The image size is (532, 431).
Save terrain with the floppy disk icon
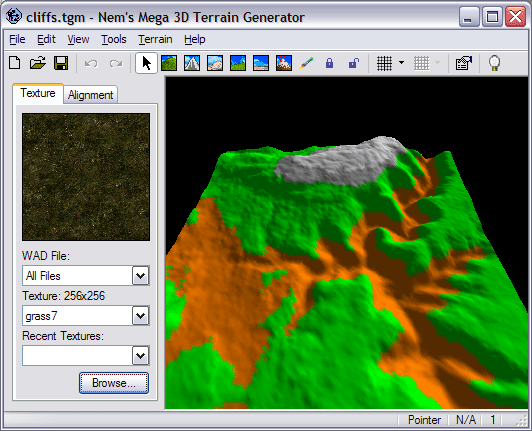point(61,63)
